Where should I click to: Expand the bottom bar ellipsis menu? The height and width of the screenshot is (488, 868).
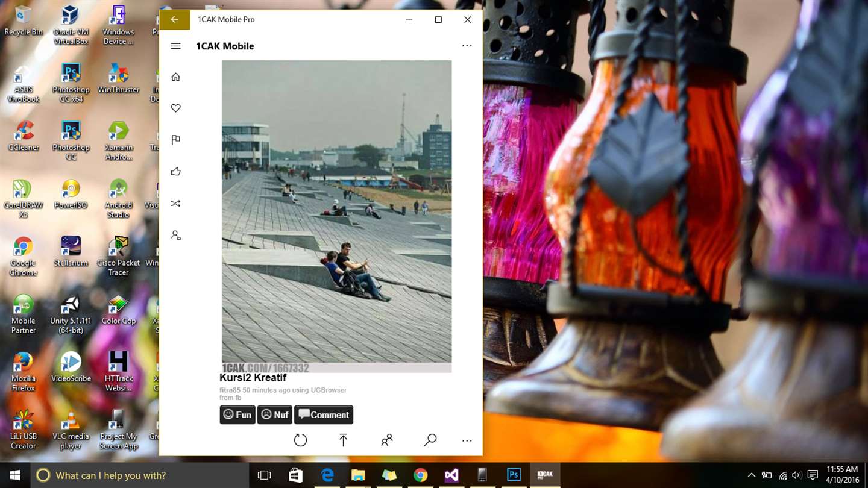(467, 440)
